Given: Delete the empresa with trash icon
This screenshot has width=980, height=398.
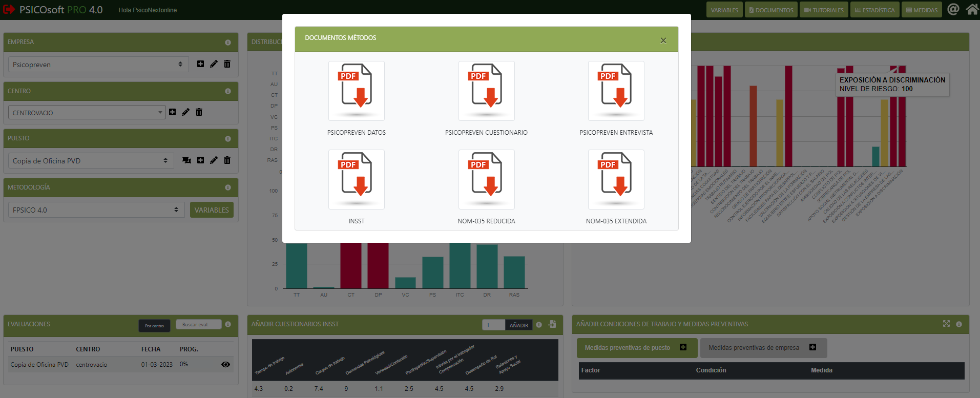Looking at the screenshot, I should pyautogui.click(x=227, y=64).
